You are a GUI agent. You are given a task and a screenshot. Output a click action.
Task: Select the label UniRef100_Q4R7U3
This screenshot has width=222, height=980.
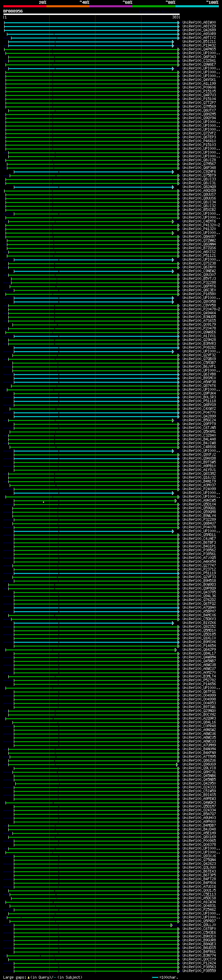(199, 95)
